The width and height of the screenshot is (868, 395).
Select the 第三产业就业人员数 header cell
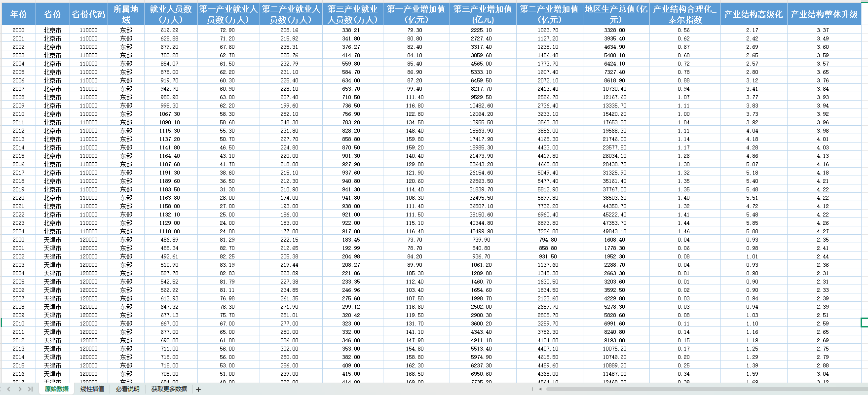[352, 14]
